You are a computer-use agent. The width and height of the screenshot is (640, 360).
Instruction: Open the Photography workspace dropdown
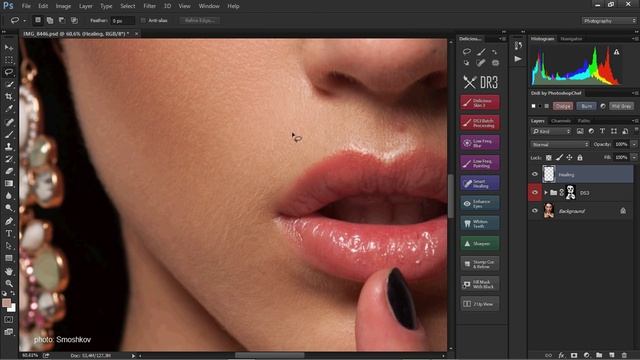pos(609,21)
